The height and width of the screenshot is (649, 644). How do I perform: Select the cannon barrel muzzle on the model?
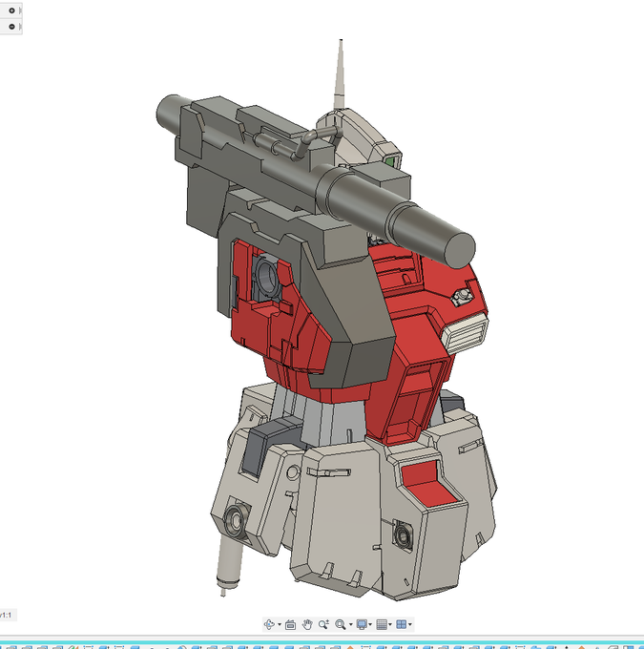click(x=460, y=250)
